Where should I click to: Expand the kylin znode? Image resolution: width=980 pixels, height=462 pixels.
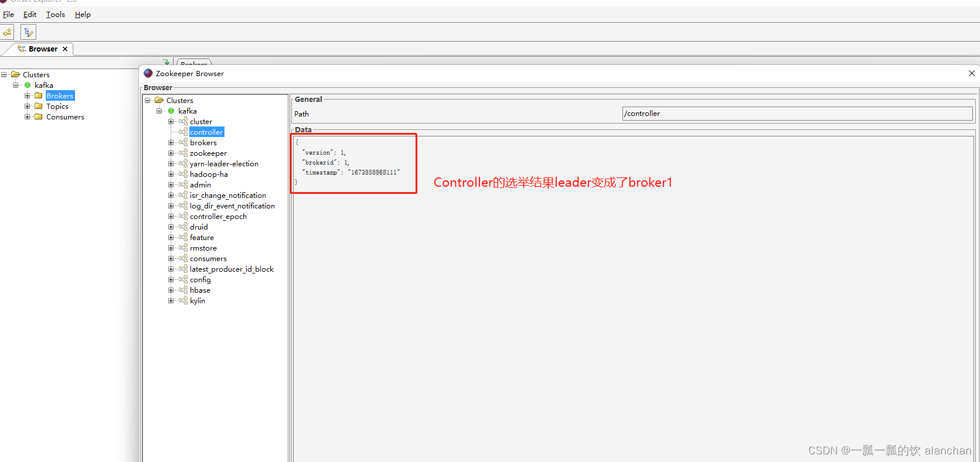(171, 300)
